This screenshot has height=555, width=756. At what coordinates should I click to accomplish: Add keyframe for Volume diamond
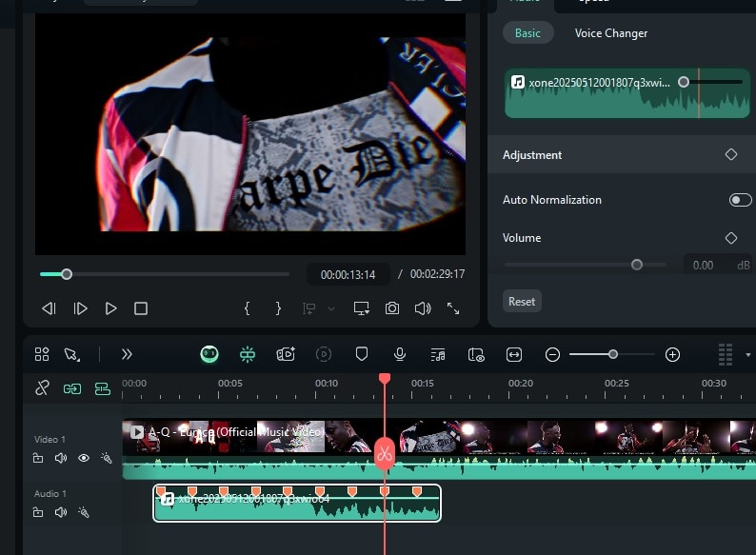[x=731, y=238]
